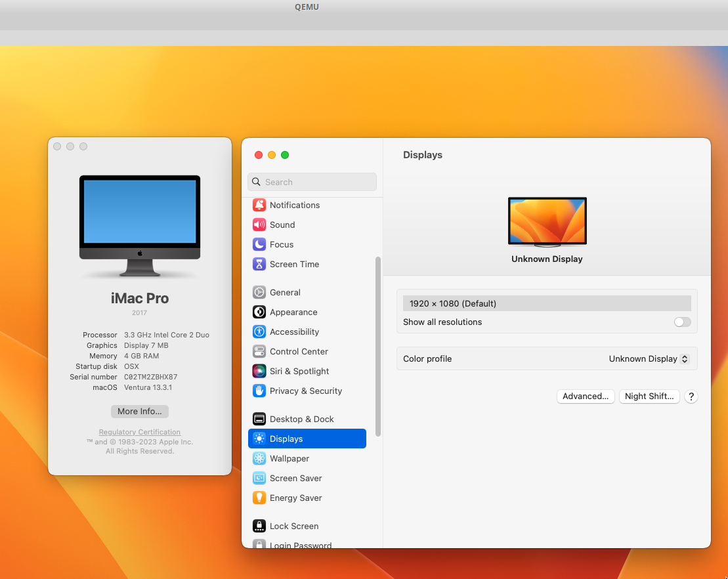Image resolution: width=728 pixels, height=579 pixels.
Task: Open Screen Time hourglass icon
Action: click(x=259, y=264)
